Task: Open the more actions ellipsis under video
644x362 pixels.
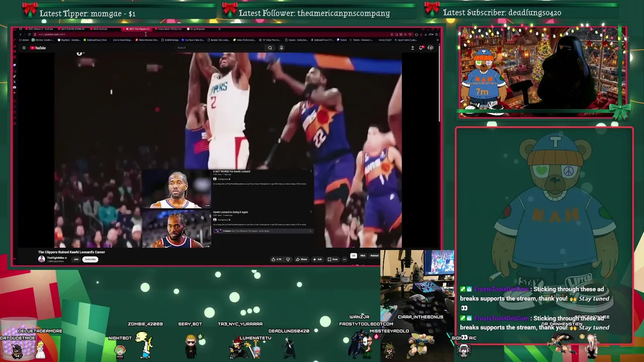Action: [x=345, y=259]
